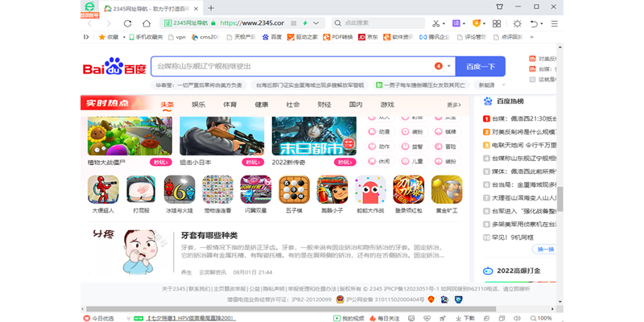Go to home page via house icon
Image resolution: width=644 pixels, height=322 pixels.
coord(147,23)
